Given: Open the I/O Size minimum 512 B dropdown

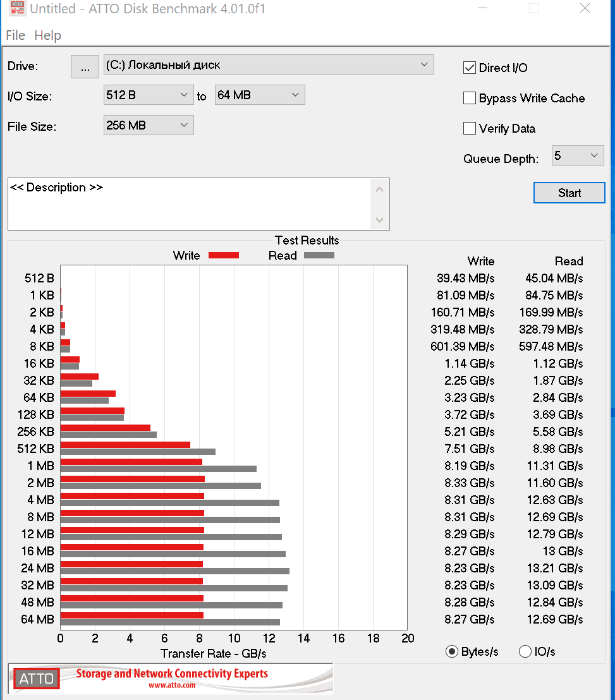Looking at the screenshot, I should pos(149,95).
